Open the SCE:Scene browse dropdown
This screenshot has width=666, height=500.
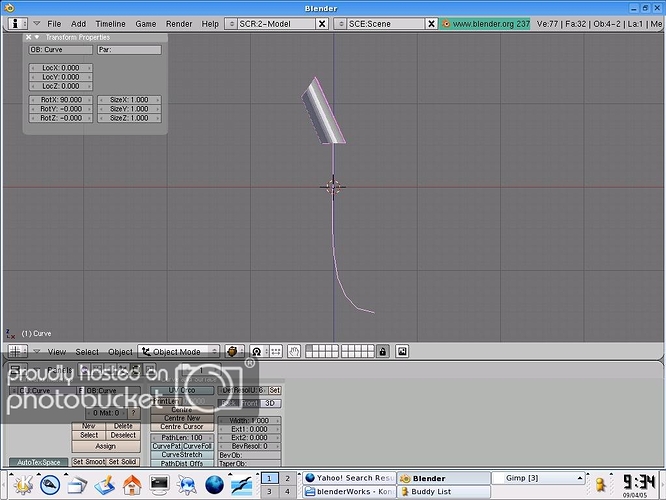(341, 24)
